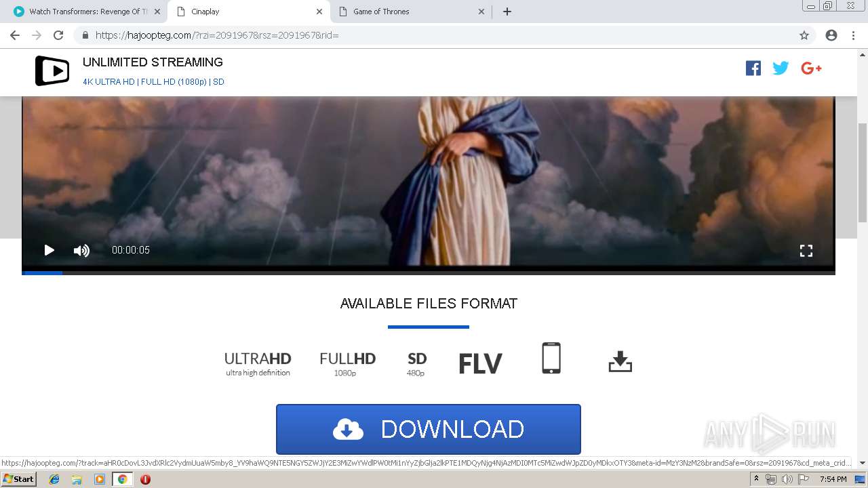The width and height of the screenshot is (868, 488).
Task: Select FLV format icon
Action: (x=480, y=363)
